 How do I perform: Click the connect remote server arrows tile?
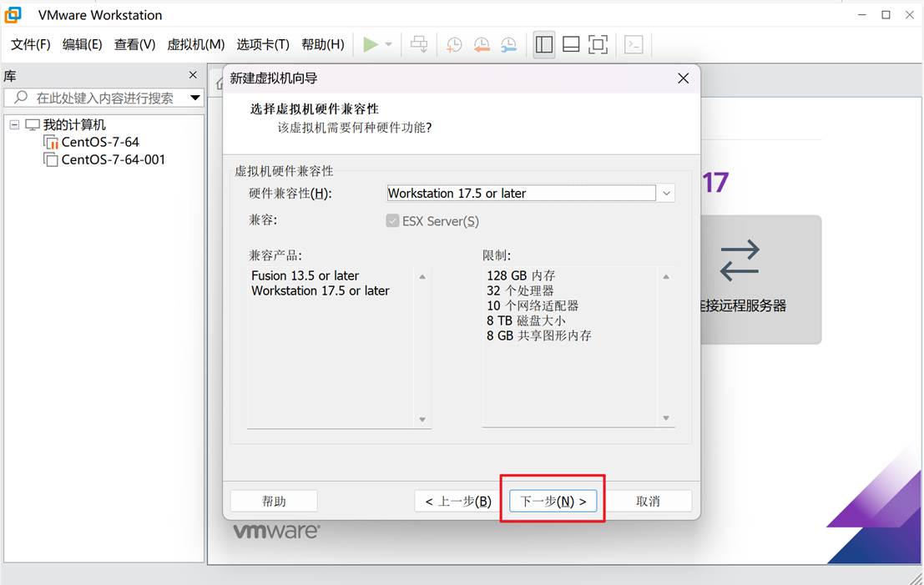pos(740,260)
